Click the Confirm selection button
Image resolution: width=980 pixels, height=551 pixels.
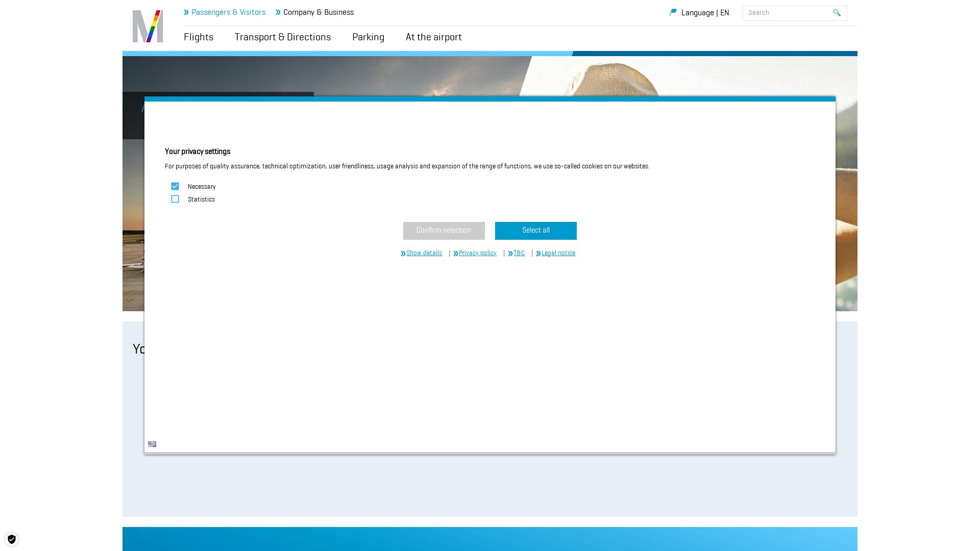(444, 231)
